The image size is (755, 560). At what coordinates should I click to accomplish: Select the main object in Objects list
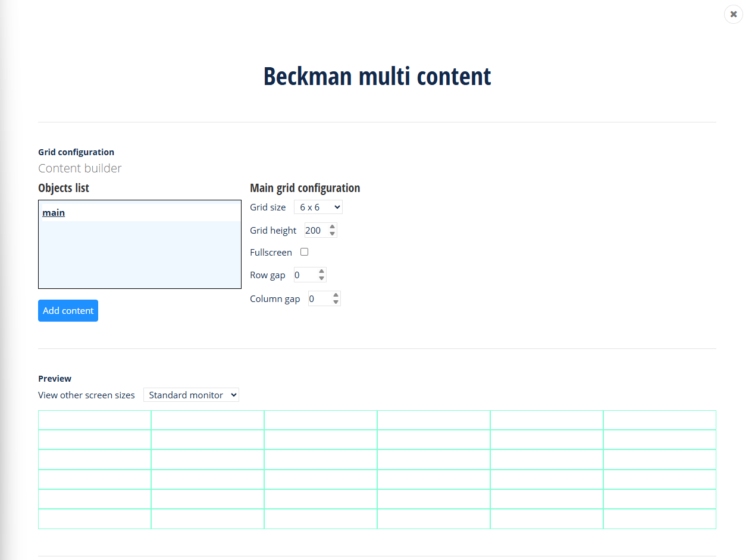tap(53, 212)
